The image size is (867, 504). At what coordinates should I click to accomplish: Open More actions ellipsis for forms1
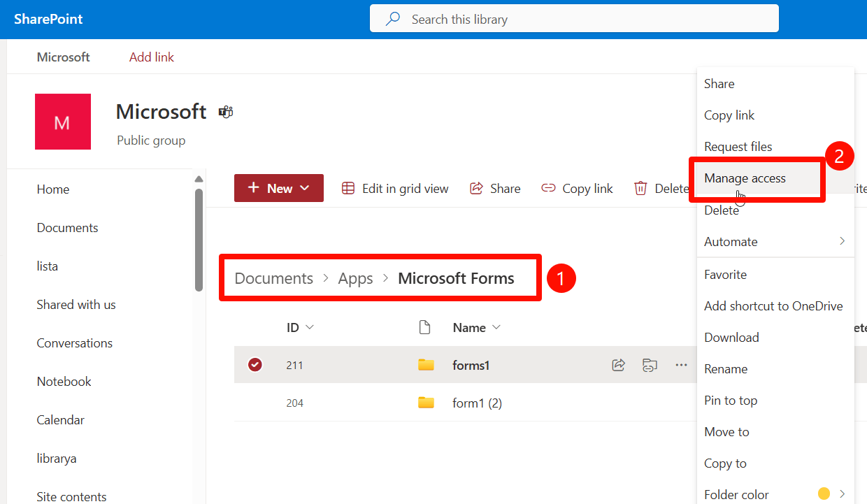[681, 364]
